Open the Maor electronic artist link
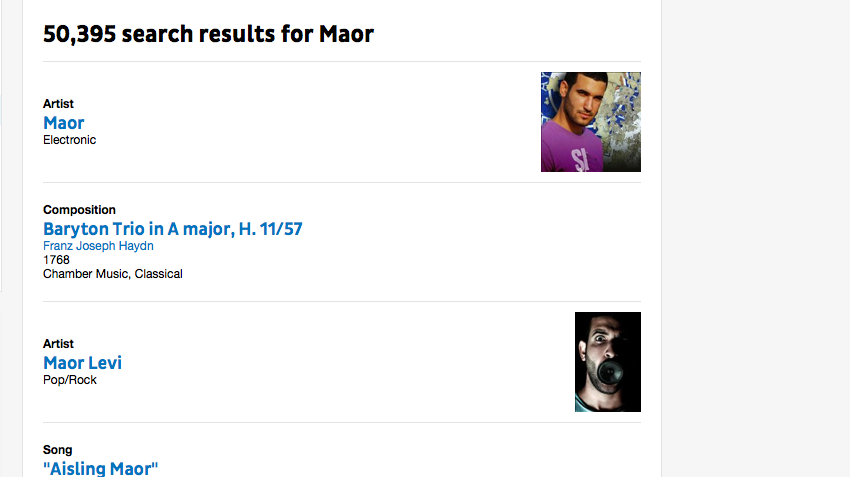 click(x=63, y=123)
